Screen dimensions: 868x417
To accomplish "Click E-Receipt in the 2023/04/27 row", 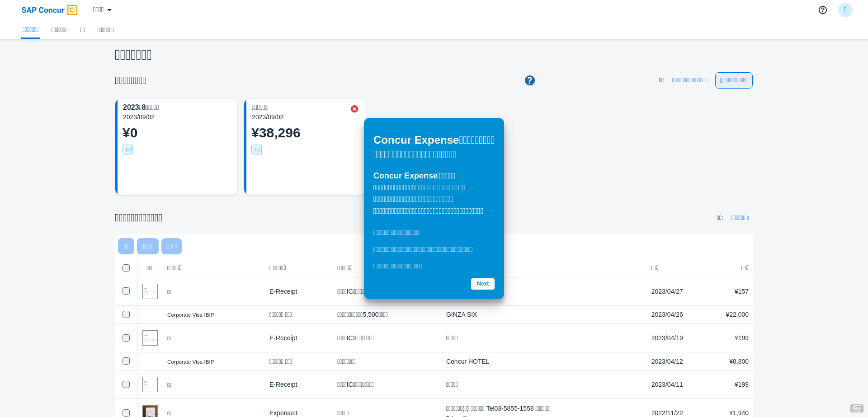I will coord(283,291).
